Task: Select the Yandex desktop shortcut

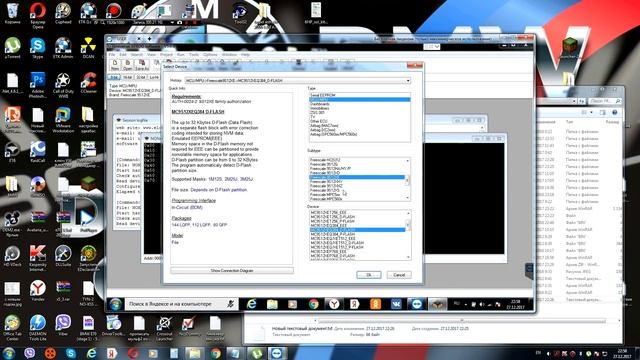Action: click(38, 291)
